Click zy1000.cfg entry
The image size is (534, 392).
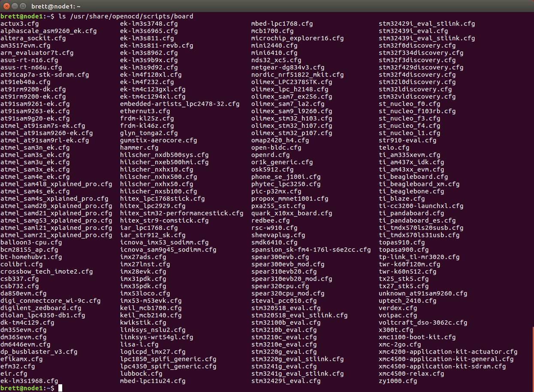pos(398,381)
